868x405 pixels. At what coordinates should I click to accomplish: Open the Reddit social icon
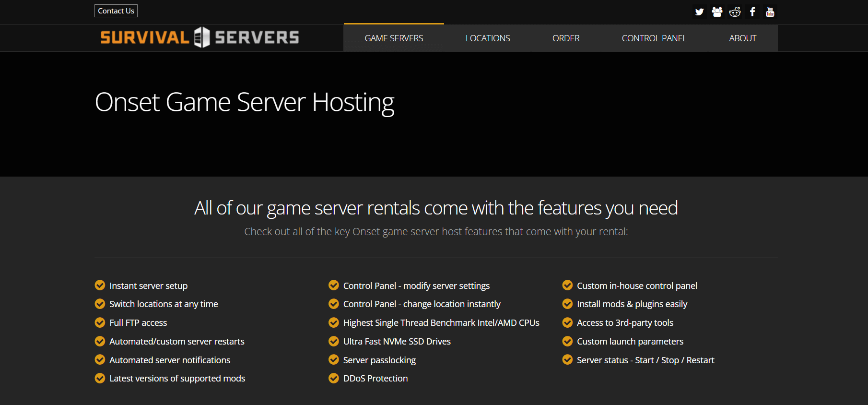(x=735, y=12)
